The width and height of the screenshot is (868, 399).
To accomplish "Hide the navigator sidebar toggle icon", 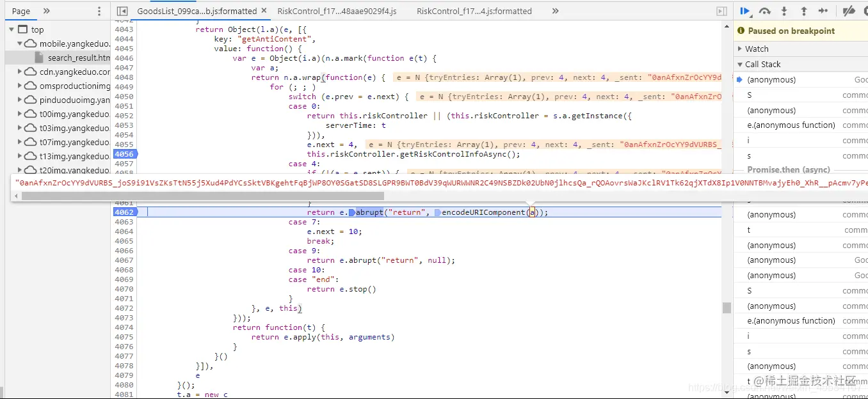I will click(123, 11).
